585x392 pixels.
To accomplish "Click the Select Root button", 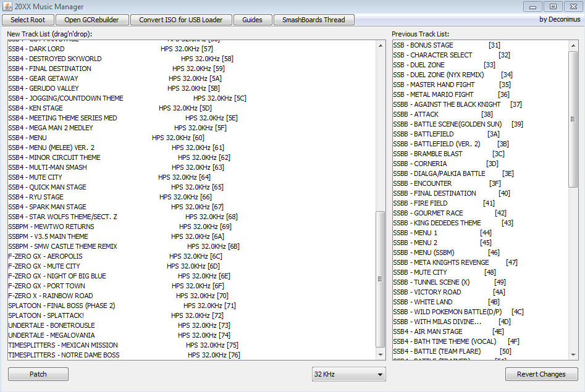I will (x=28, y=20).
